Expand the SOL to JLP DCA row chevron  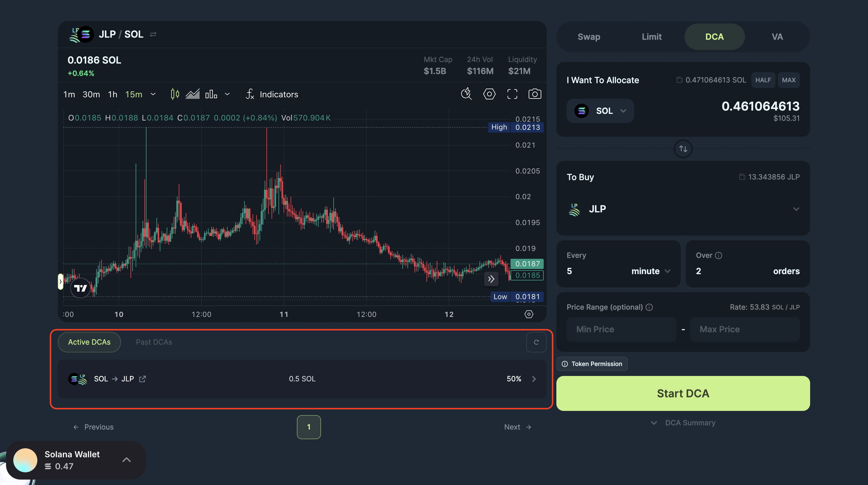(x=534, y=379)
